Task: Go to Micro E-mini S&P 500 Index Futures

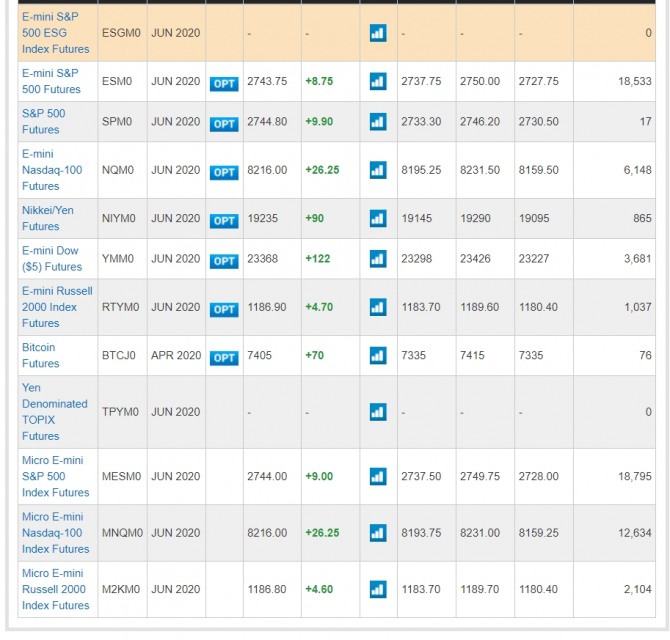Action: tap(55, 476)
